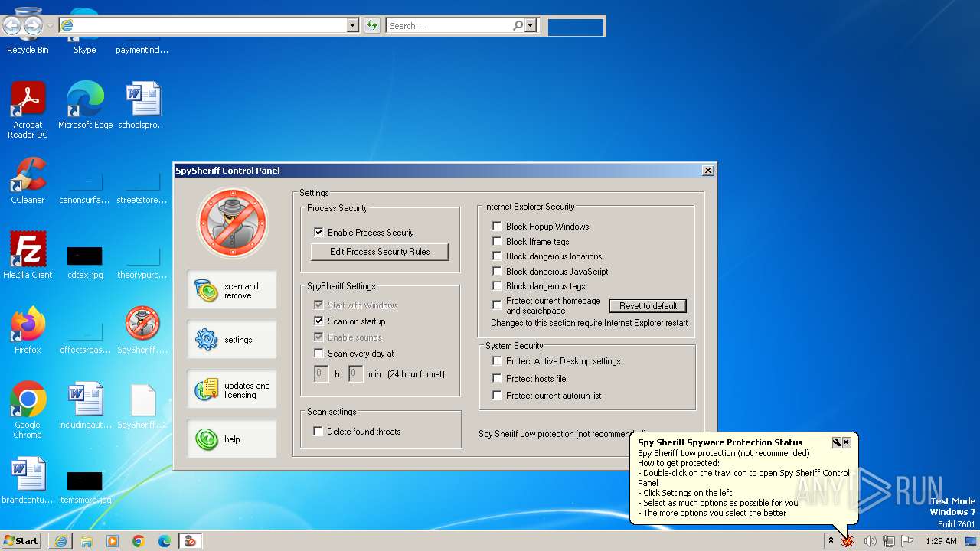Click the balloon options wrench icon
The width and height of the screenshot is (980, 551).
click(x=837, y=442)
